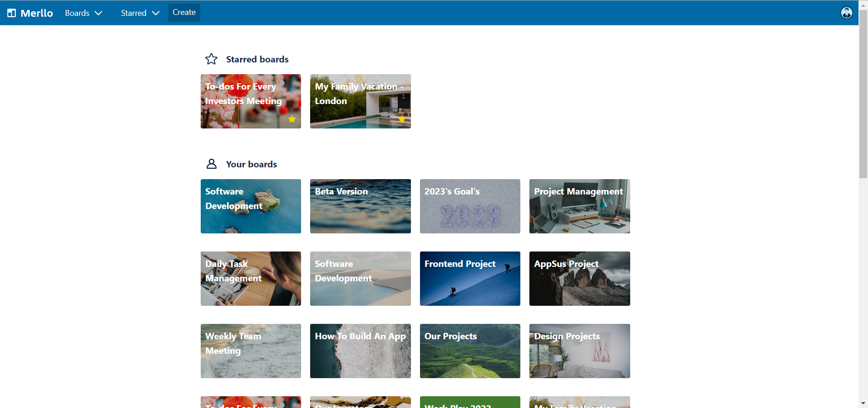This screenshot has height=408, width=868.
Task: Open the Beta Version board
Action: [360, 206]
